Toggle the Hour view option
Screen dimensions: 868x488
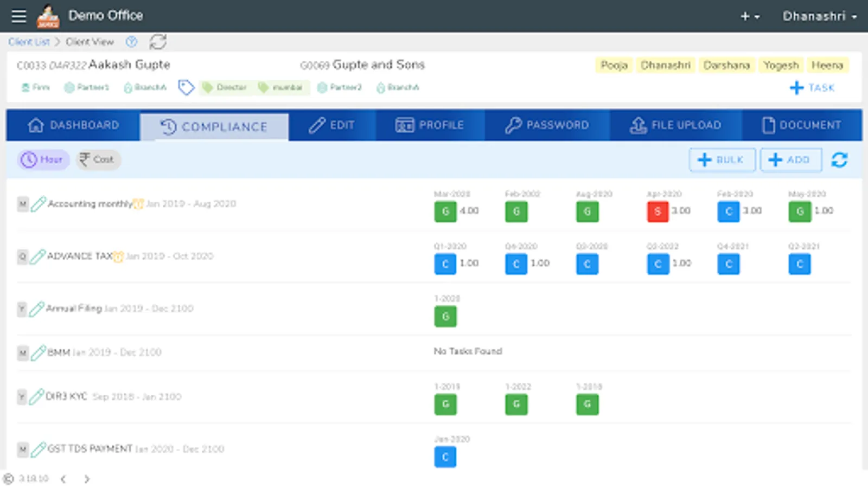tap(43, 159)
